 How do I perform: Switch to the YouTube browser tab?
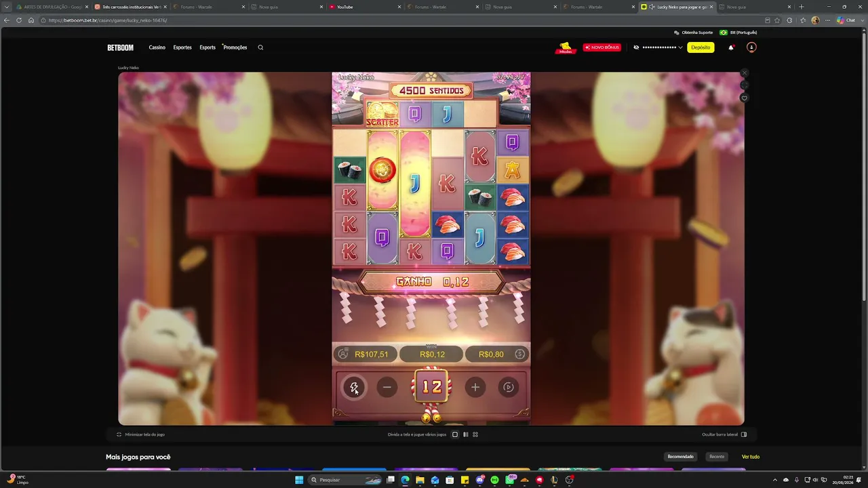point(366,7)
